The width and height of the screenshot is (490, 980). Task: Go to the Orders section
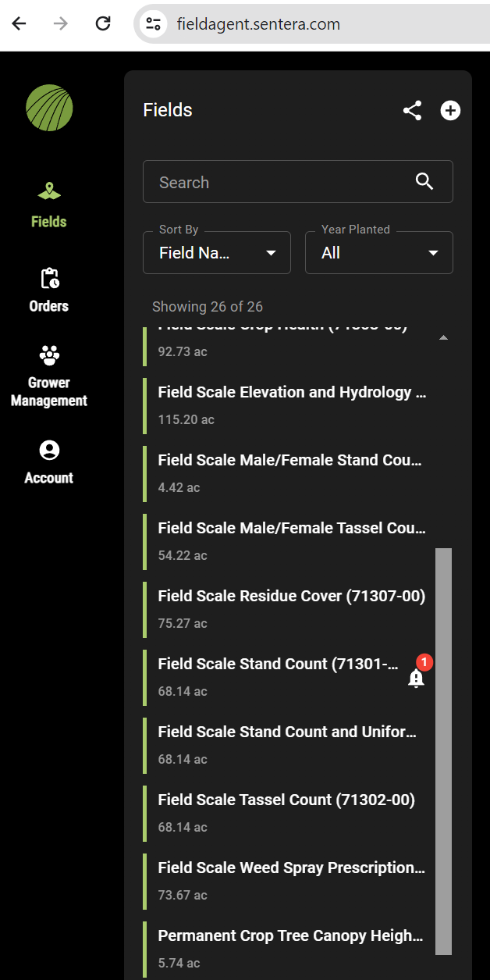[x=49, y=290]
